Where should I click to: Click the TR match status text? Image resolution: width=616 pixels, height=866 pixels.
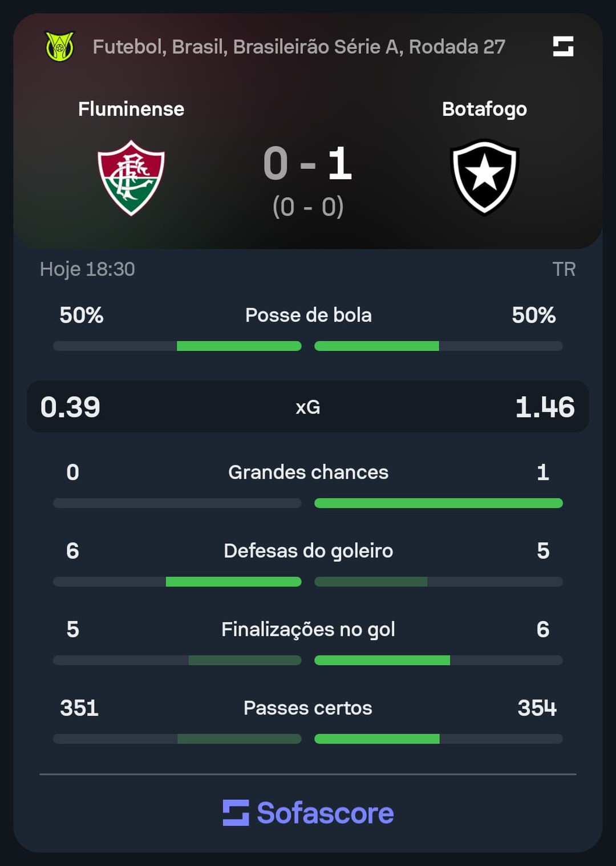564,269
